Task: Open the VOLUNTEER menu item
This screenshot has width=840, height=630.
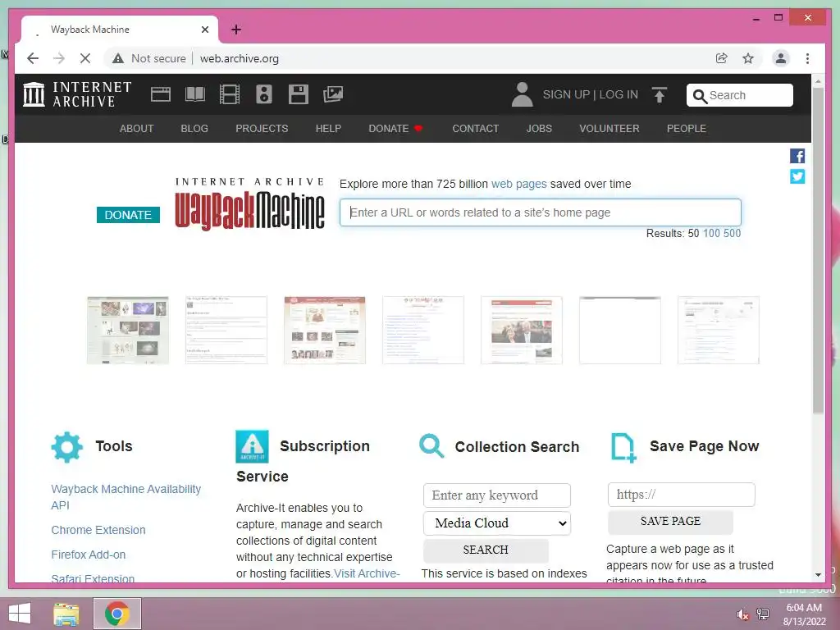Action: tap(609, 129)
